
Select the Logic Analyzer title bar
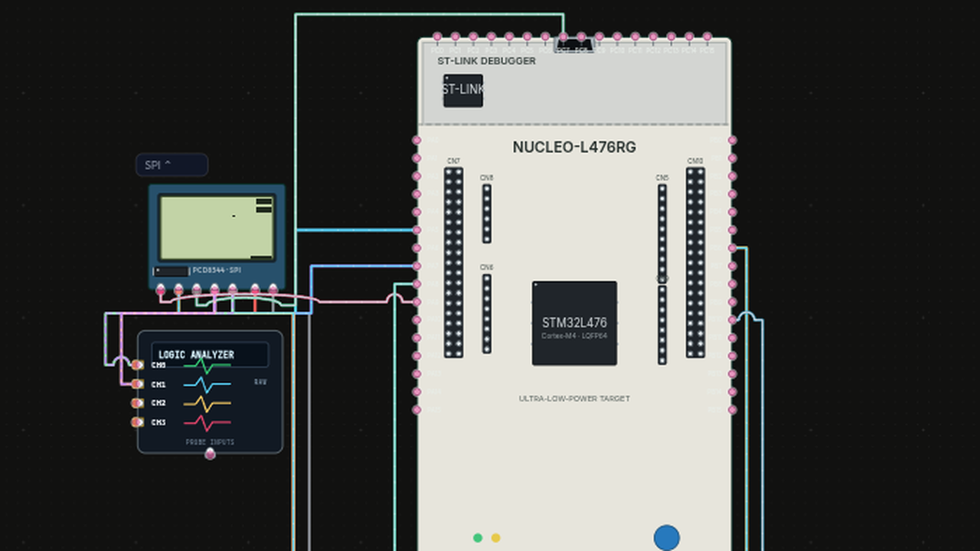[210, 354]
